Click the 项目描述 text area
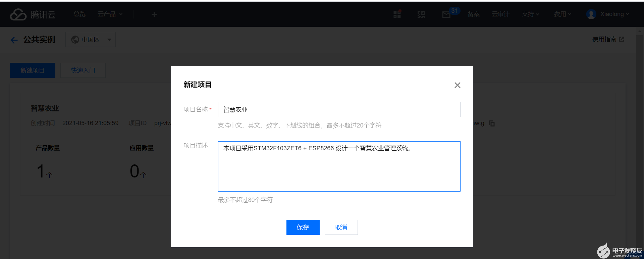This screenshot has height=259, width=644. click(x=339, y=166)
